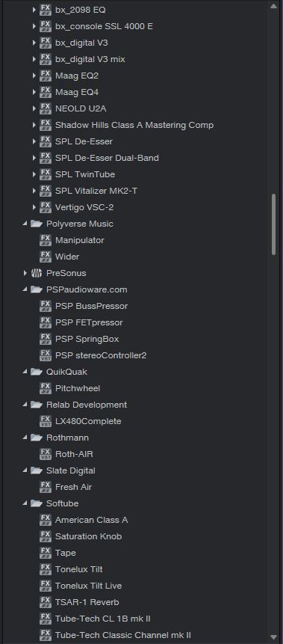283x644 pixels.
Task: Collapse the Slate Digital folder
Action: point(25,470)
